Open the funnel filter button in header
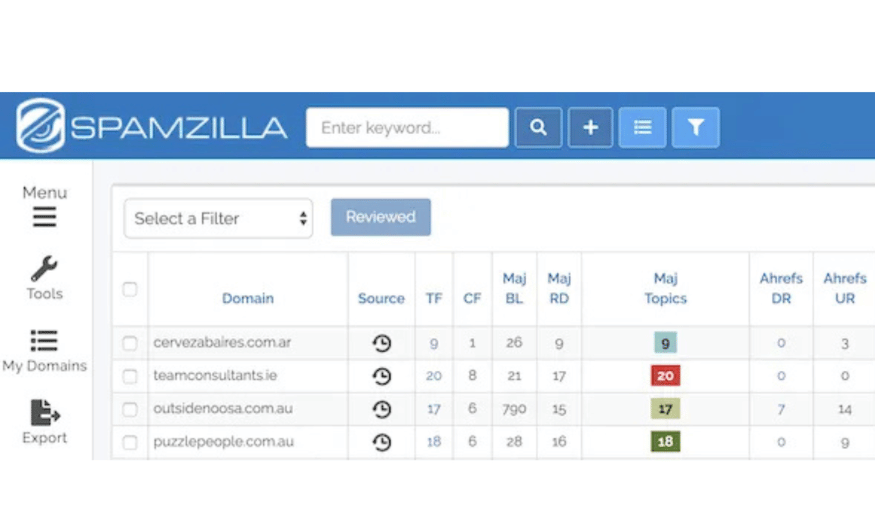875x525 pixels. (x=695, y=127)
